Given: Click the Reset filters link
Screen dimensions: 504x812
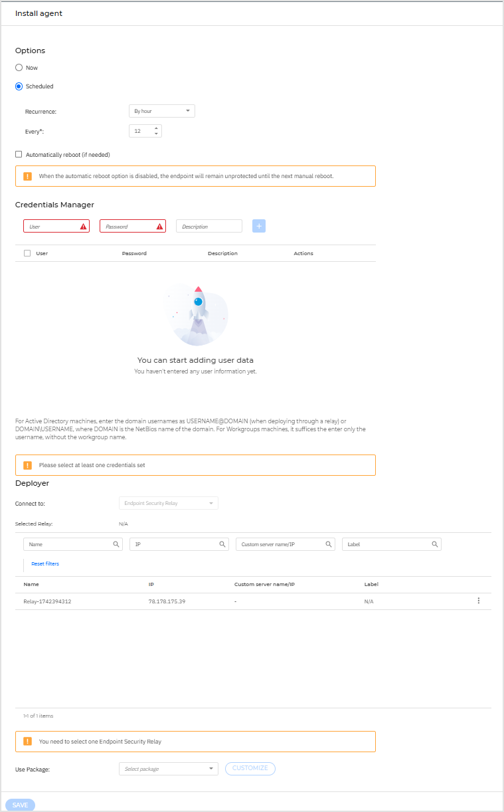Looking at the screenshot, I should pyautogui.click(x=45, y=563).
